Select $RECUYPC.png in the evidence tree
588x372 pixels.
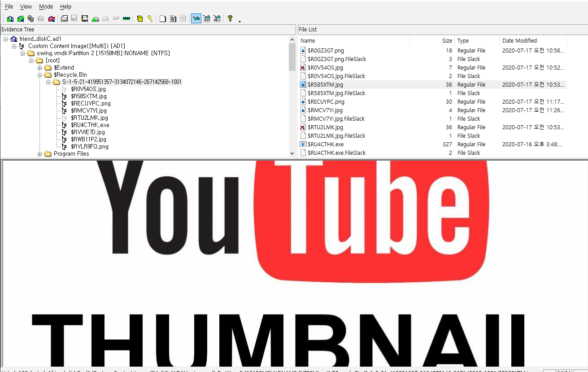click(91, 104)
